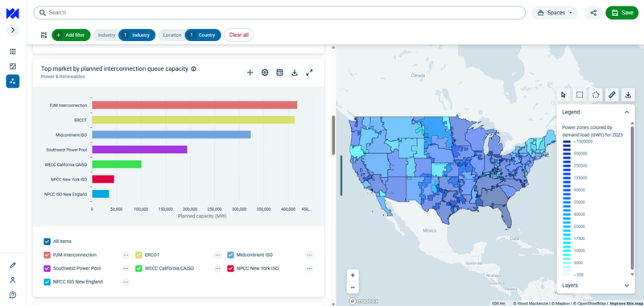Uncheck the NPCC New York ISO checkbox
The image size is (644, 306).
click(230, 268)
